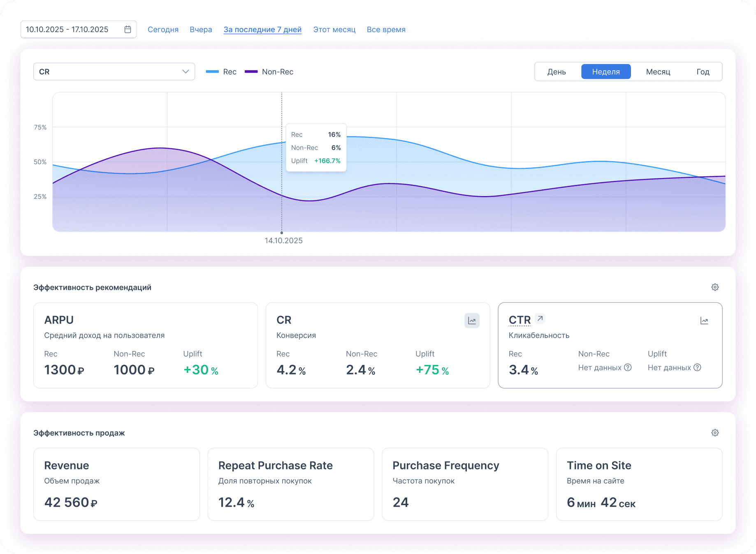This screenshot has width=756, height=554.
Task: Open settings gear for Эффективность рекомендаций
Action: click(715, 287)
